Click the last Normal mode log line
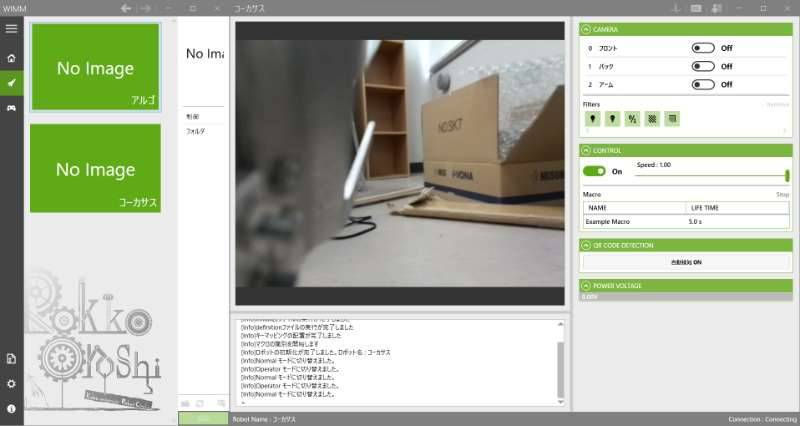800x426 pixels. click(x=288, y=394)
